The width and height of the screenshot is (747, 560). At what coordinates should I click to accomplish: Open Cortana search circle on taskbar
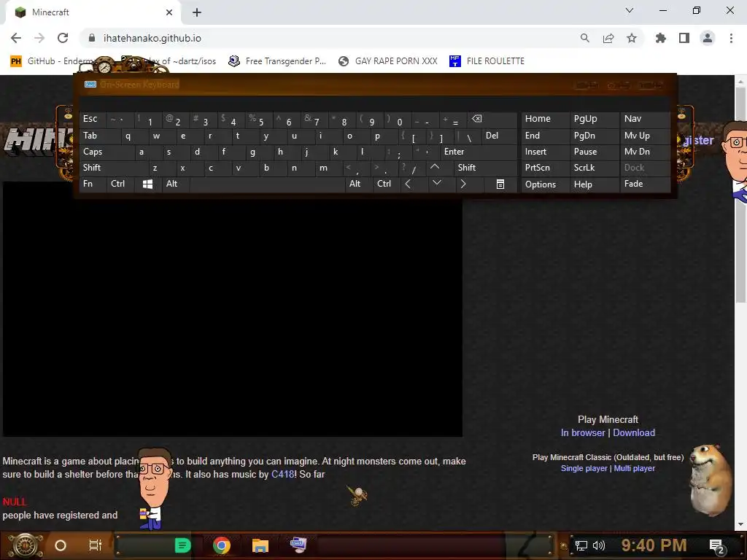point(61,545)
